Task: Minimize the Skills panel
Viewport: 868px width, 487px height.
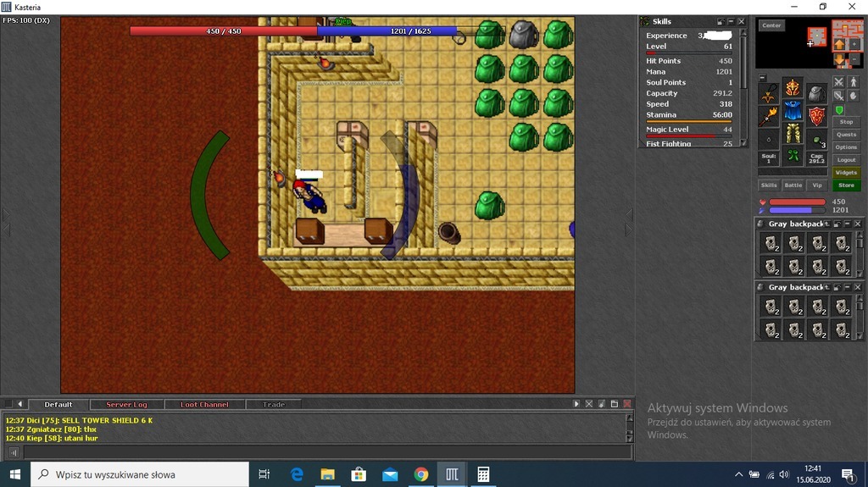Action: click(x=731, y=21)
